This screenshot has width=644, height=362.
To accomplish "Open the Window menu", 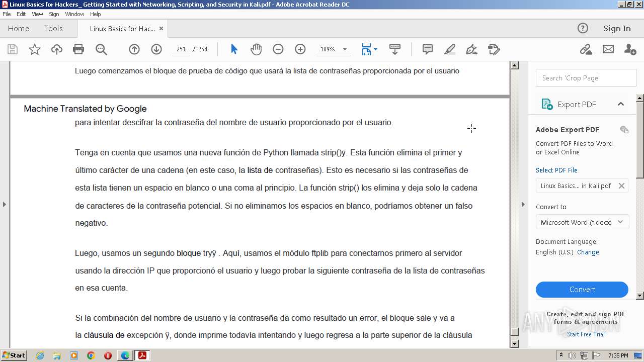I will [74, 14].
